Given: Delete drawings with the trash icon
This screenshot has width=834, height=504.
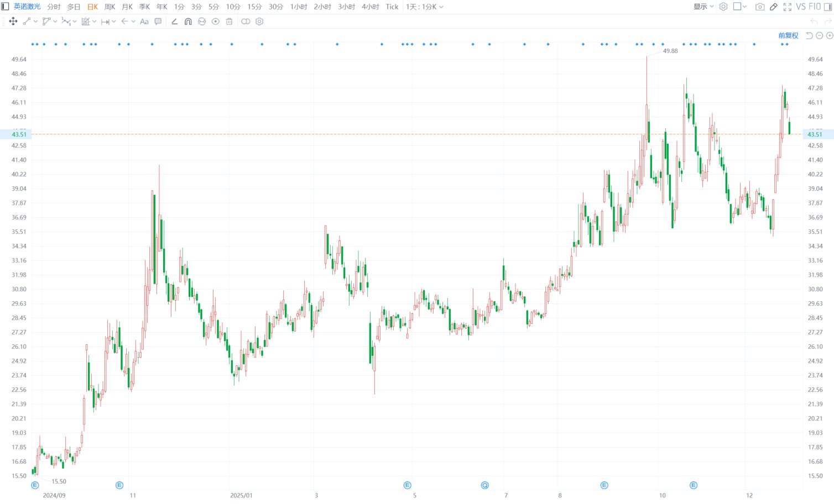Looking at the screenshot, I should point(229,22).
